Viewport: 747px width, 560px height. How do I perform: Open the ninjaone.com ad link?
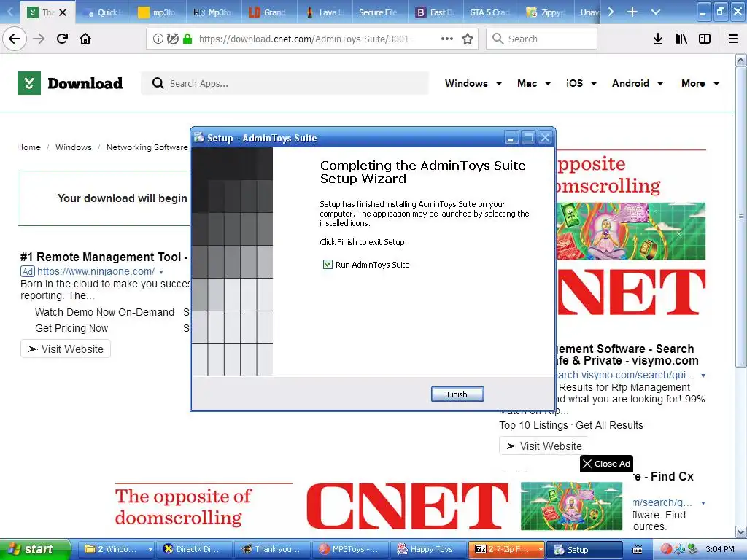click(96, 271)
